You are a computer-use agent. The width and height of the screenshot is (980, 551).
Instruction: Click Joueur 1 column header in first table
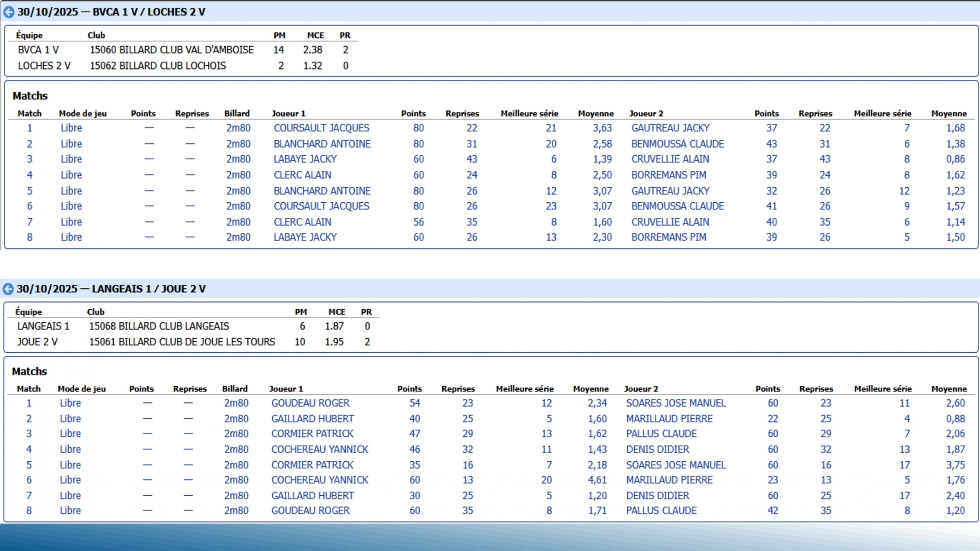coord(288,114)
